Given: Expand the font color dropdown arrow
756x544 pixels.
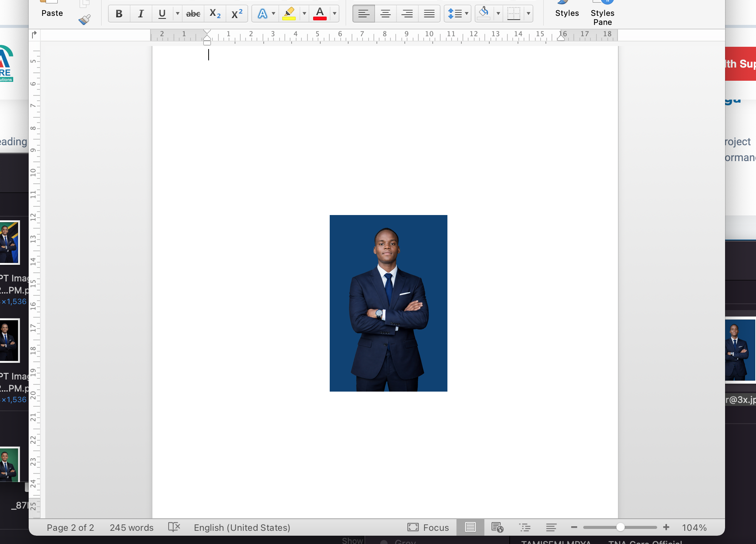Looking at the screenshot, I should click(334, 14).
